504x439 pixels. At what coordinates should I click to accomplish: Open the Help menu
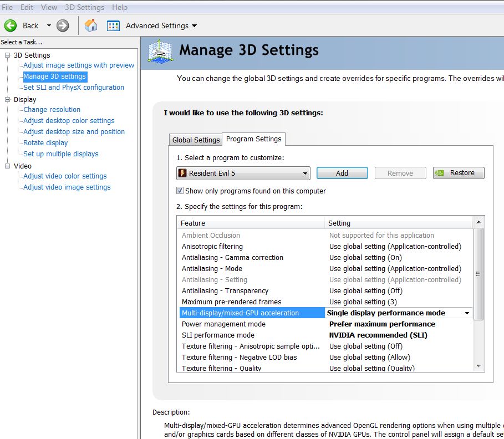coord(120,7)
